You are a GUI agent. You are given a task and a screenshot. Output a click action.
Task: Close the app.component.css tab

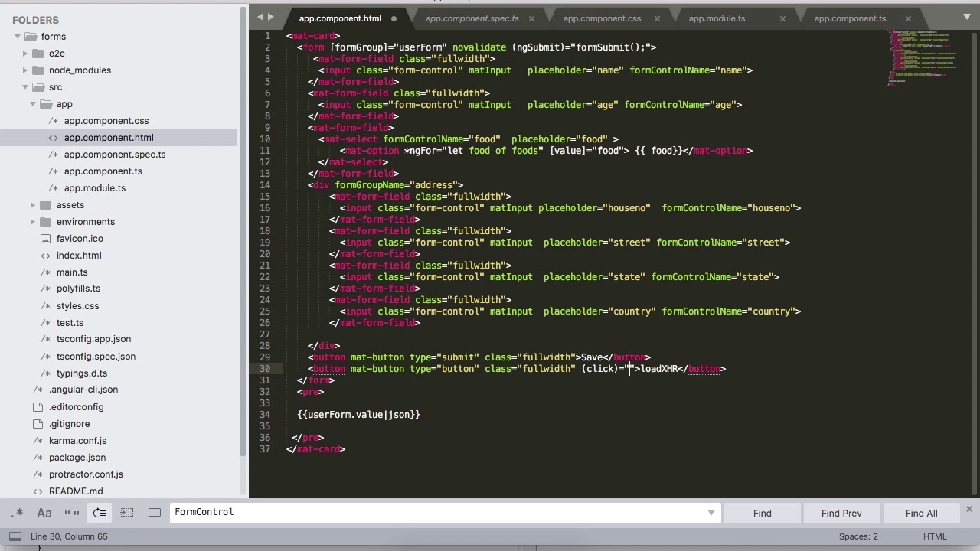coord(657,18)
